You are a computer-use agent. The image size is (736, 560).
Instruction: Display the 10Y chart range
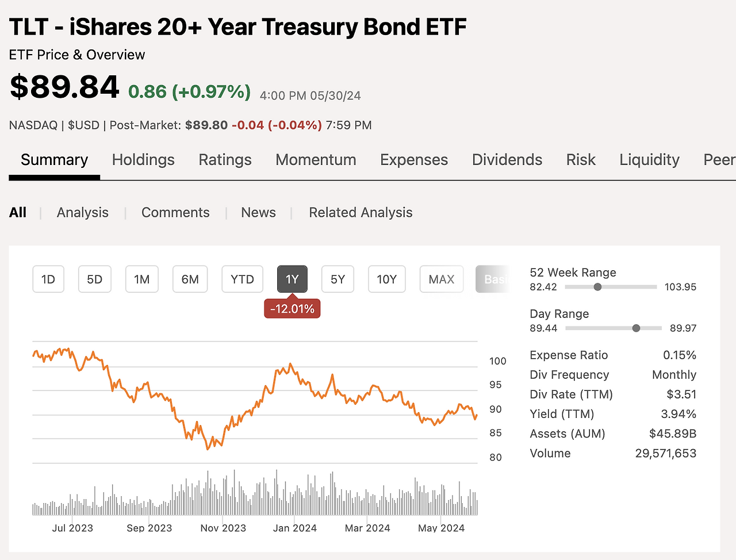pyautogui.click(x=386, y=279)
